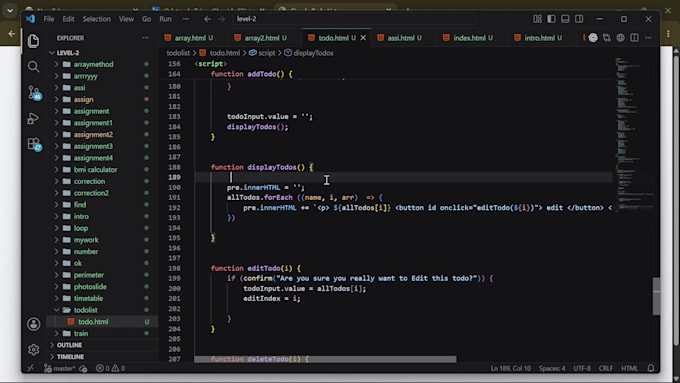The width and height of the screenshot is (680, 383).
Task: Change encoding via UTF-8
Action: click(x=582, y=368)
